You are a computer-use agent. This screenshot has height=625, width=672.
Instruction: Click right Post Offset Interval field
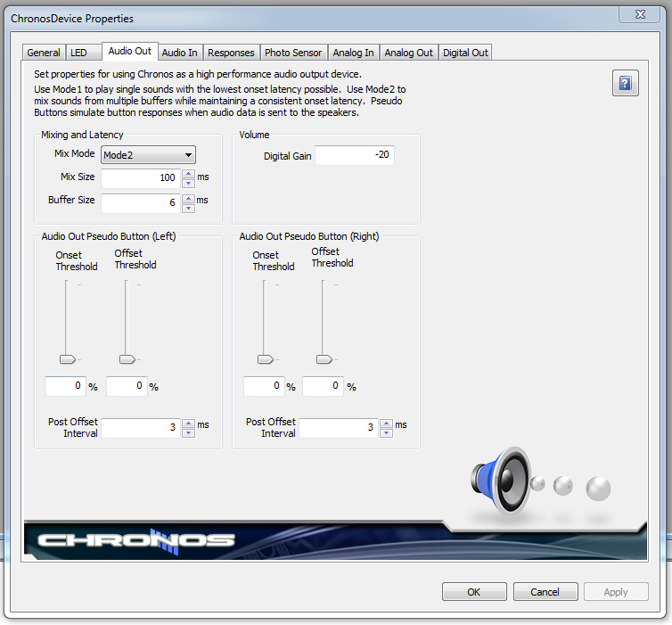click(x=339, y=428)
